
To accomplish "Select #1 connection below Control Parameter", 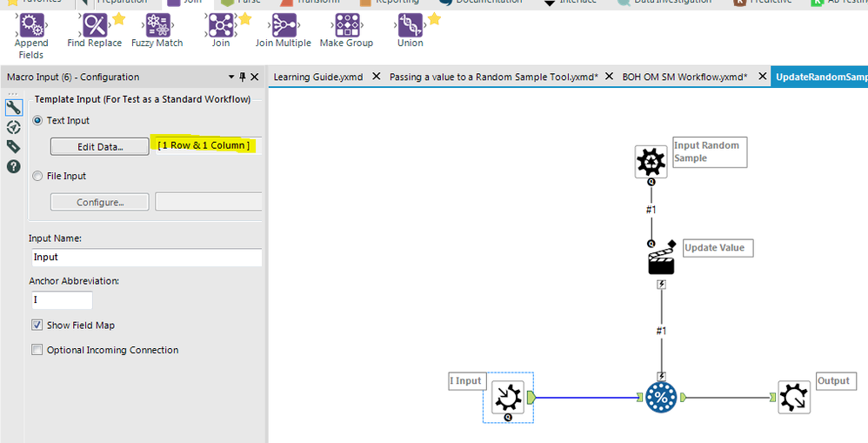I will tap(651, 211).
